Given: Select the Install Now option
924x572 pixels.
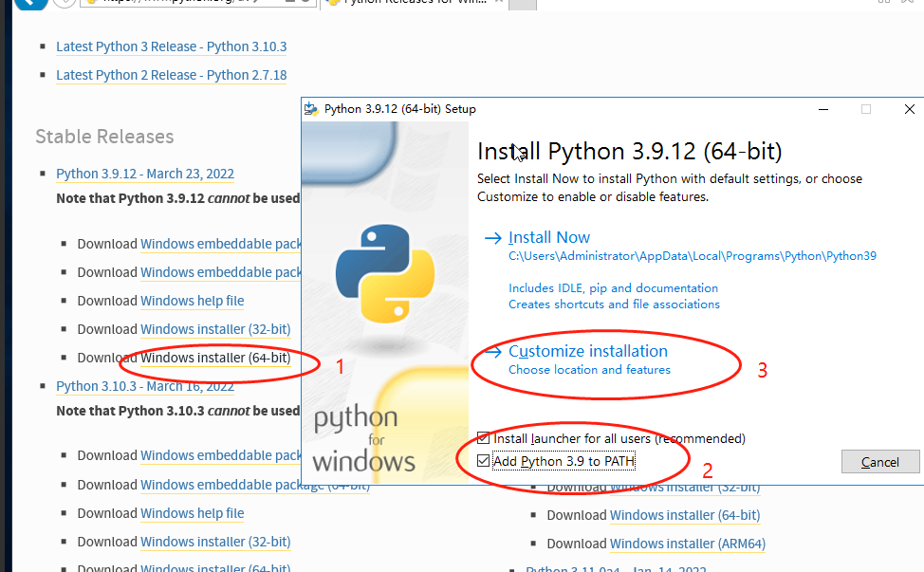Looking at the screenshot, I should pos(549,237).
